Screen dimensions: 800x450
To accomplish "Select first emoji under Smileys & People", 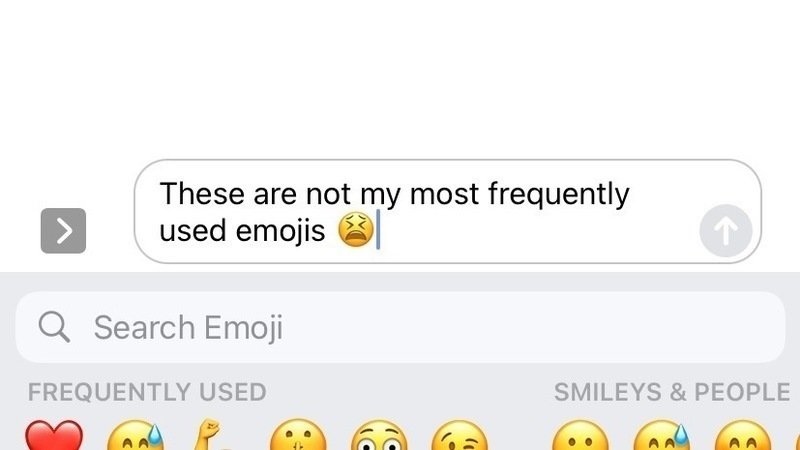I will (x=581, y=438).
